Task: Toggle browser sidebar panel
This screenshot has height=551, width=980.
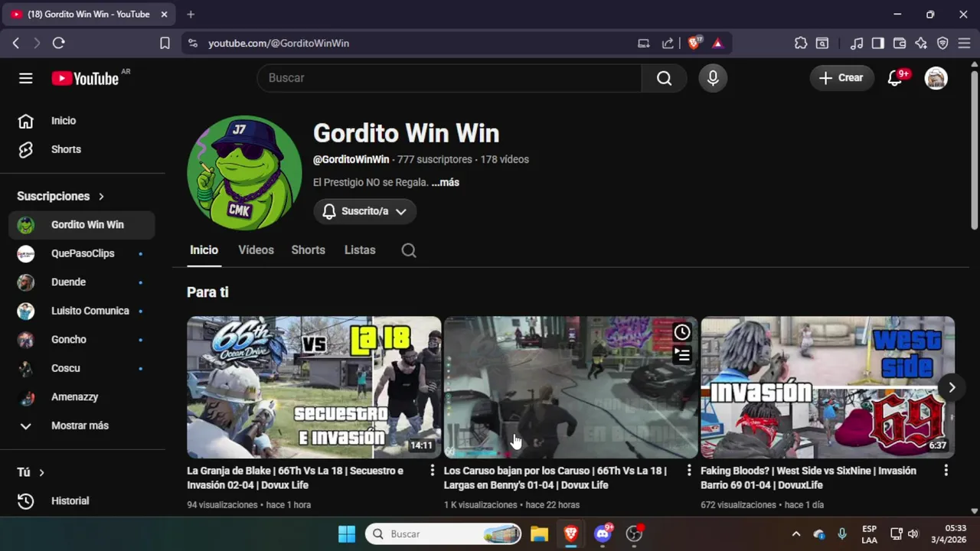Action: click(878, 44)
